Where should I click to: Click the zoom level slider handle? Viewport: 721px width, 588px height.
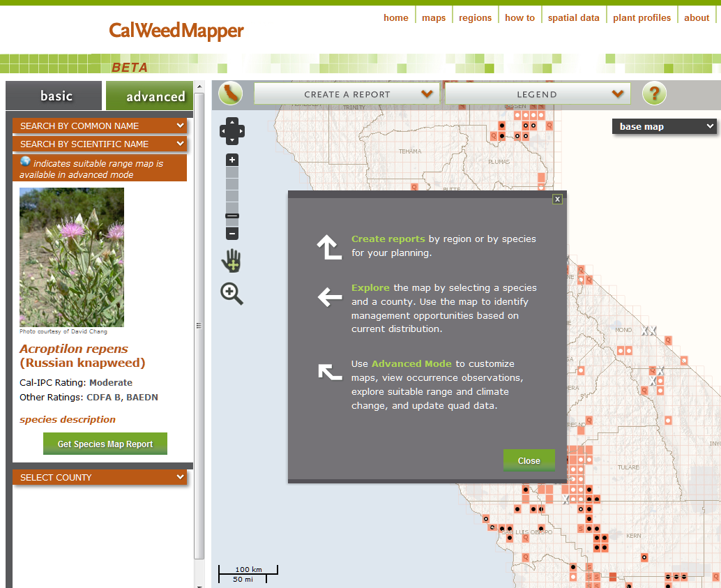(x=232, y=216)
